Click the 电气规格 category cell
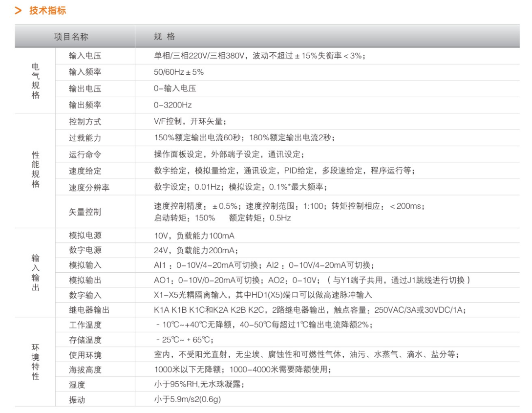532x413 pixels. [36, 81]
